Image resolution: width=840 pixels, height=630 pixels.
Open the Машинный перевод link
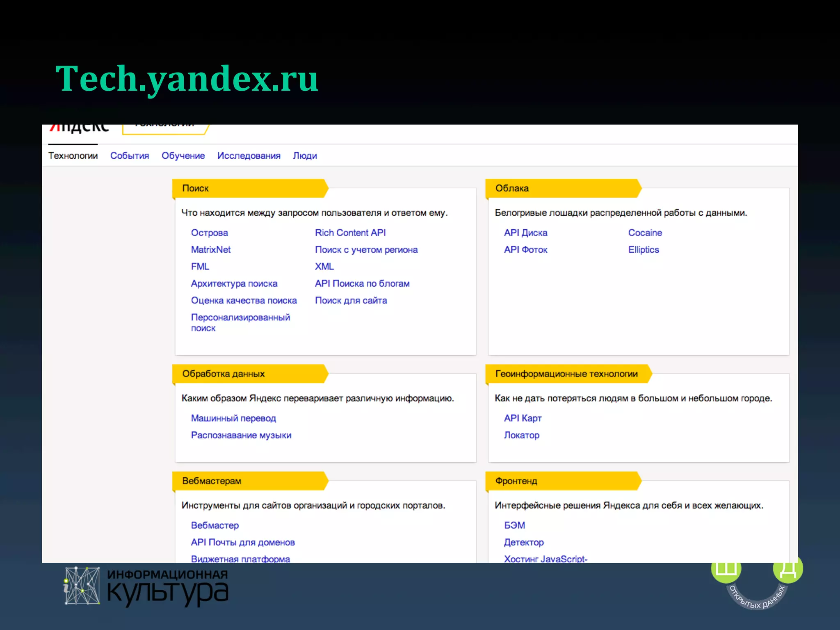(x=233, y=418)
